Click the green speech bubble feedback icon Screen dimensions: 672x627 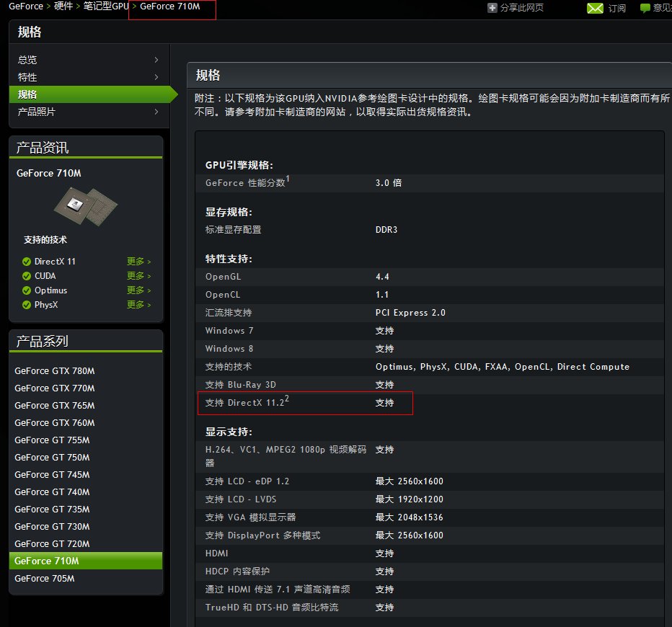pyautogui.click(x=645, y=8)
